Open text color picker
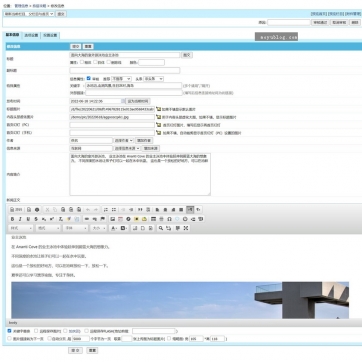 click(x=114, y=228)
